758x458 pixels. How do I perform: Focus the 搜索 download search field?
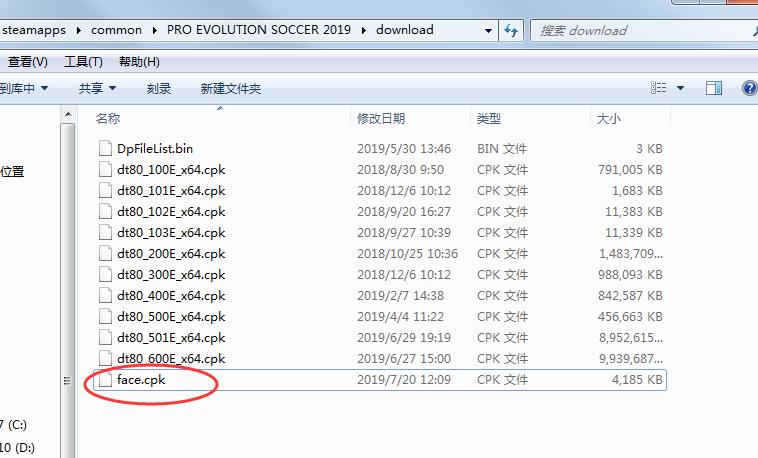click(644, 31)
